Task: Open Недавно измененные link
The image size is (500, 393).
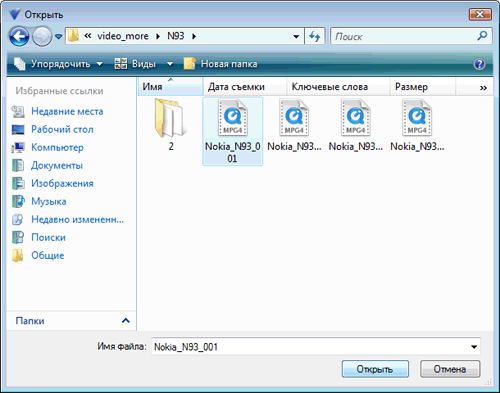Action: tap(77, 219)
